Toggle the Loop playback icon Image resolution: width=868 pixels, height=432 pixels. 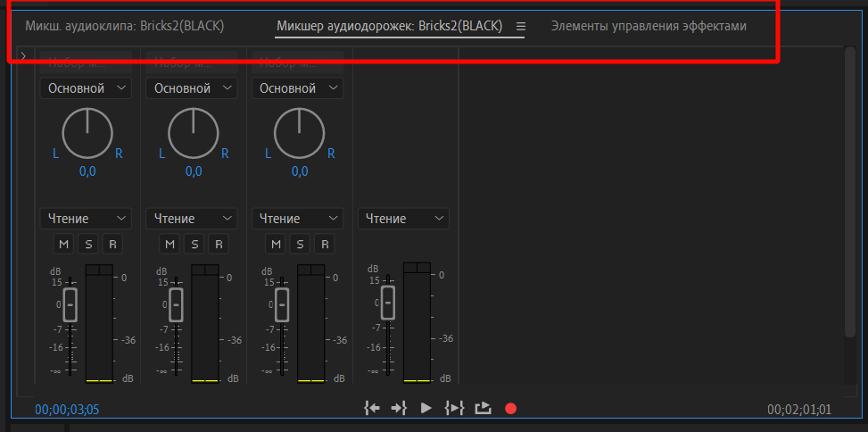tap(483, 408)
